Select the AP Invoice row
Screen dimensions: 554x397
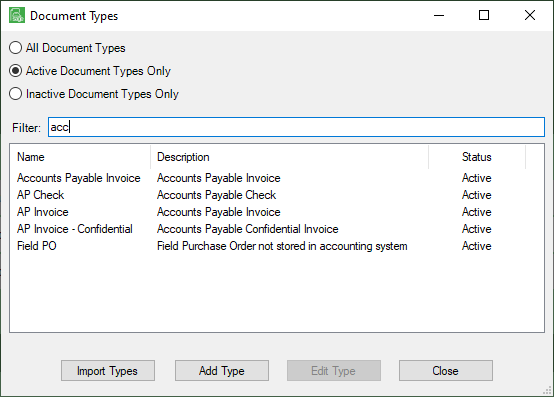(x=277, y=212)
